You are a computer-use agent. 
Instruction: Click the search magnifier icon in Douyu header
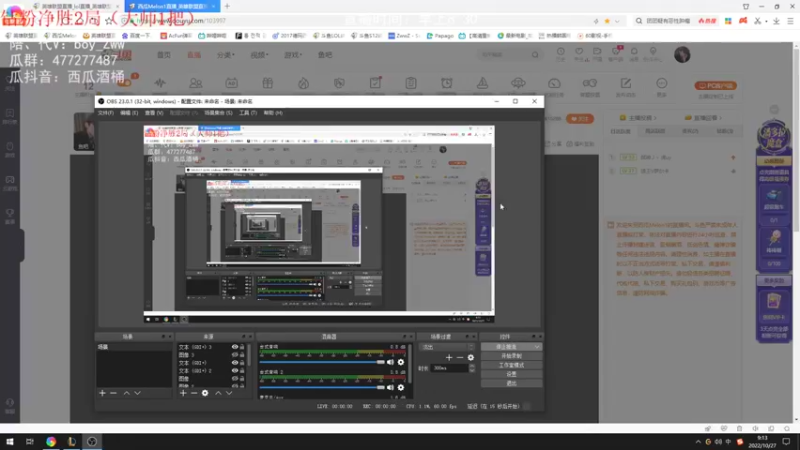pyautogui.click(x=535, y=55)
